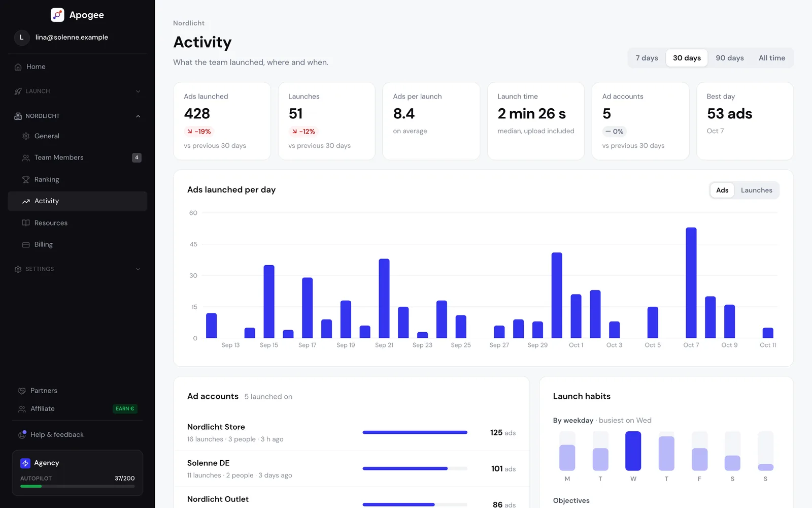Click the Partners handshake icon
This screenshot has height=508, width=812.
coord(22,391)
